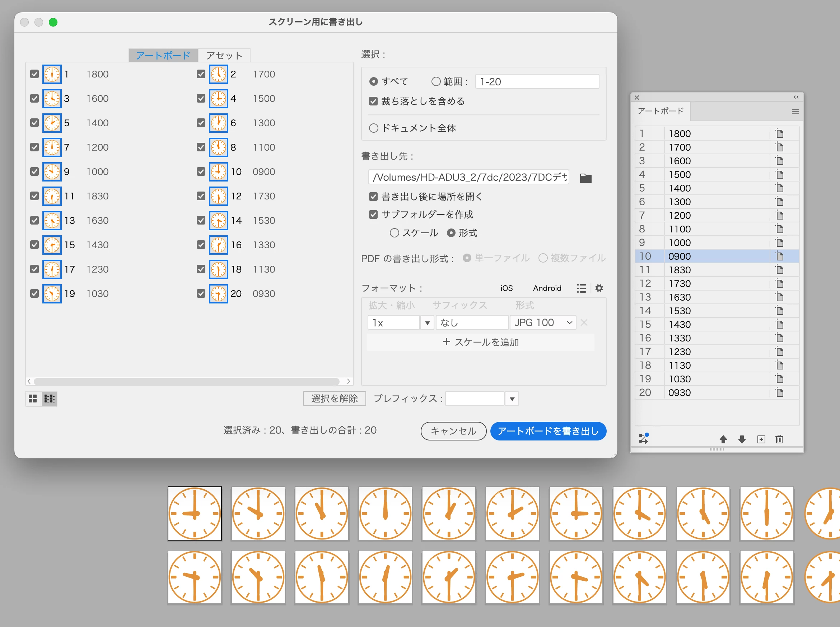
Task: Move artboard up with up arrow
Action: [723, 439]
